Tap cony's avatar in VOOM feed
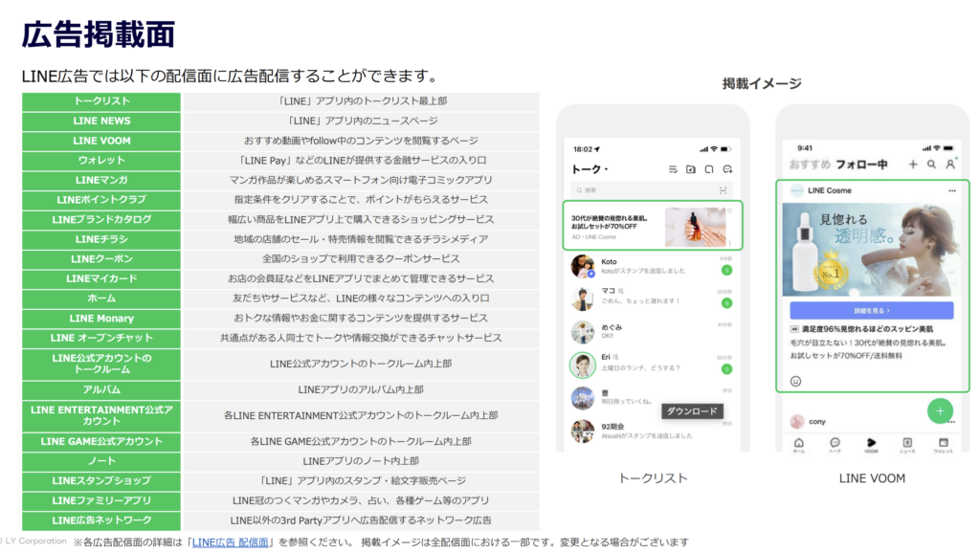The width and height of the screenshot is (980, 553). [x=797, y=421]
